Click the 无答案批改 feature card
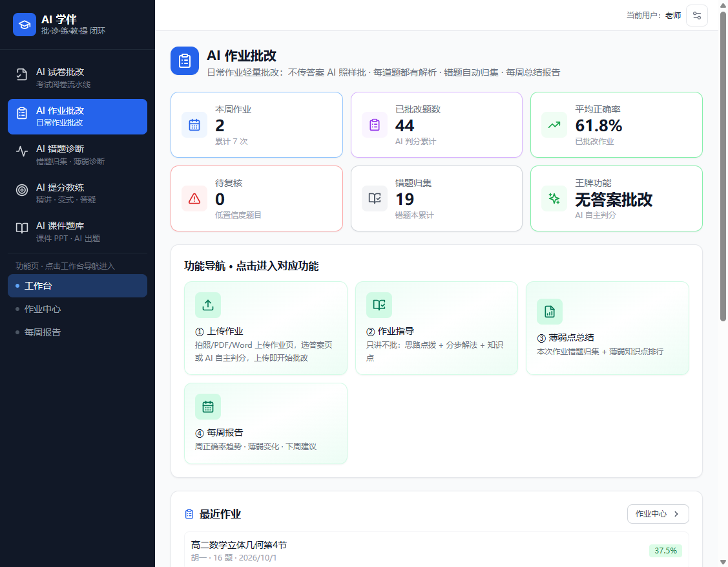 click(616, 198)
